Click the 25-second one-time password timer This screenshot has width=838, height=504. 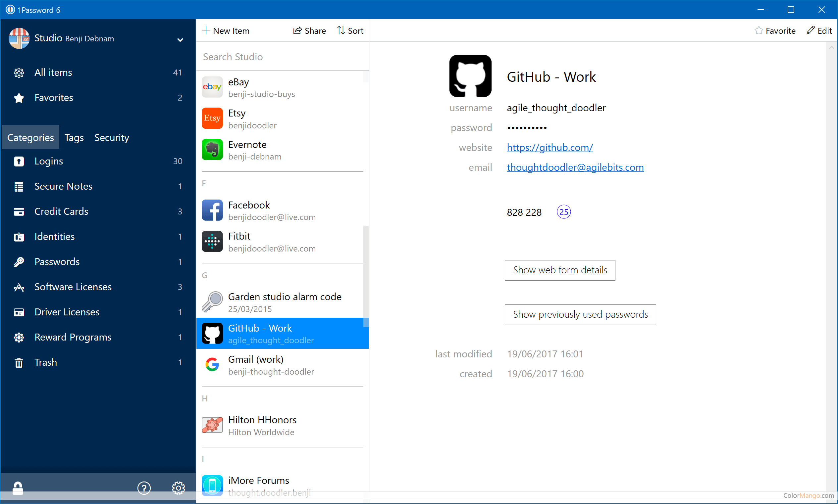[563, 212]
